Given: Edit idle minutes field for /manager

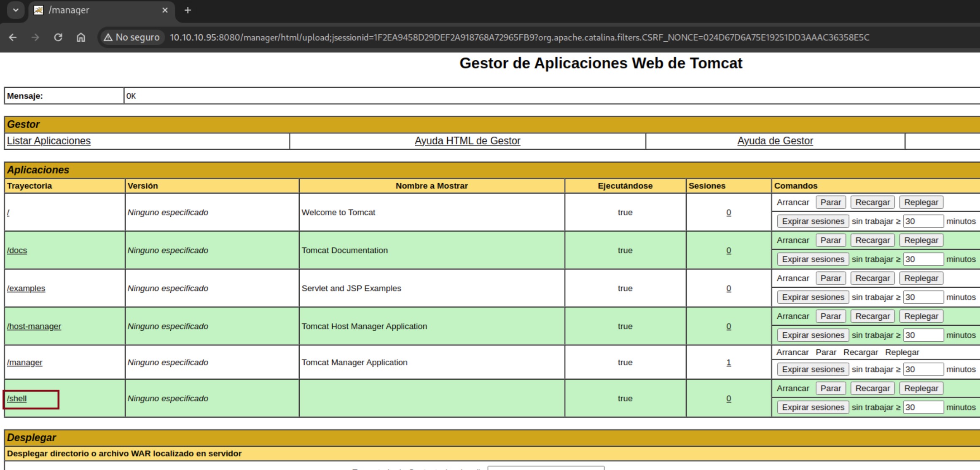Looking at the screenshot, I should [x=923, y=370].
